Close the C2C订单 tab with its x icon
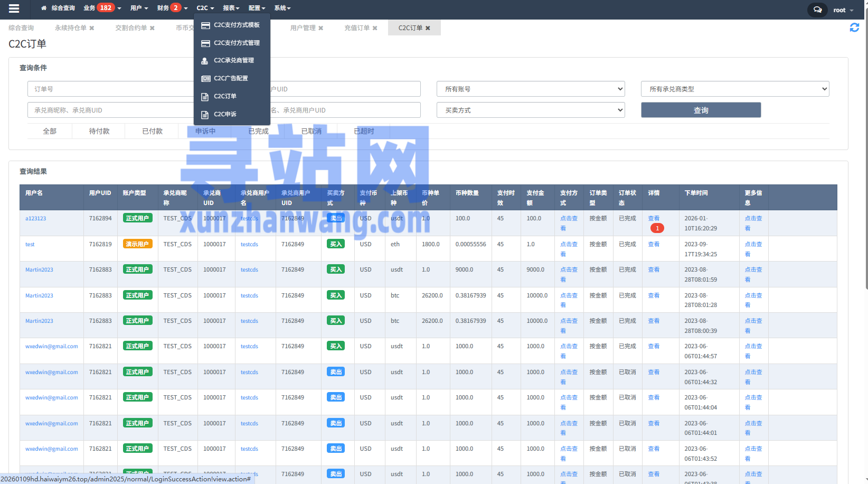Image resolution: width=868 pixels, height=484 pixels. [428, 28]
